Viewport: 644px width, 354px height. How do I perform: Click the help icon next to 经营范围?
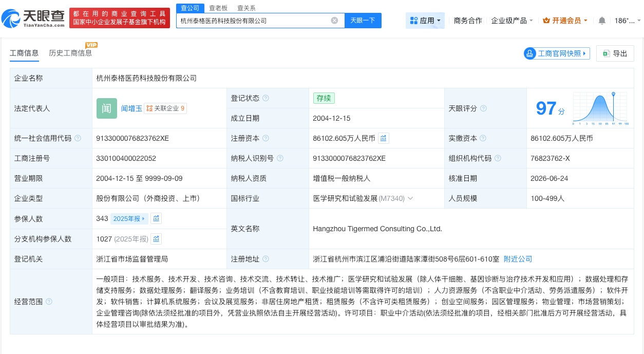(x=49, y=302)
